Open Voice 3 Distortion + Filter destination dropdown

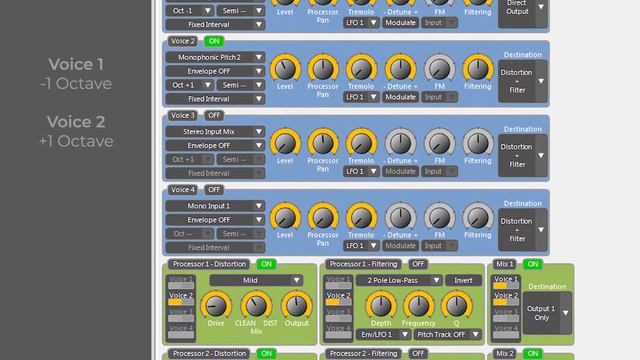(522, 156)
